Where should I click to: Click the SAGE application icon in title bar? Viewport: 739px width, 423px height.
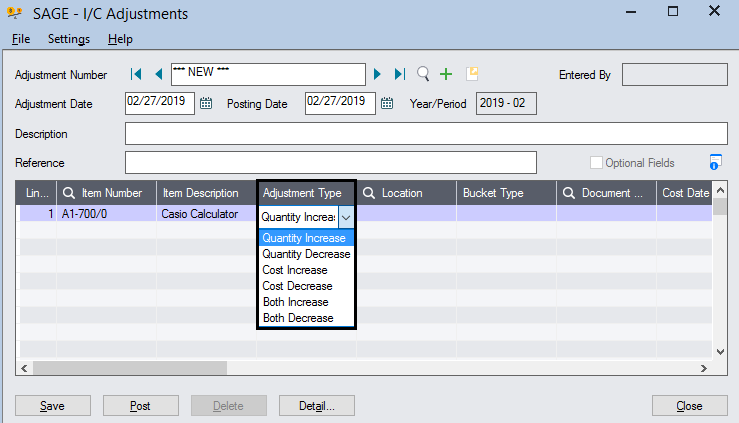coord(15,13)
